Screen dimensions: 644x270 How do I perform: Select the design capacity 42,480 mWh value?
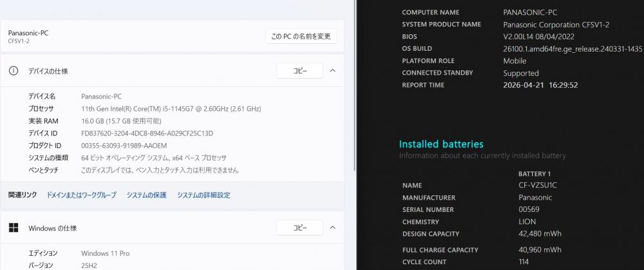pos(540,234)
